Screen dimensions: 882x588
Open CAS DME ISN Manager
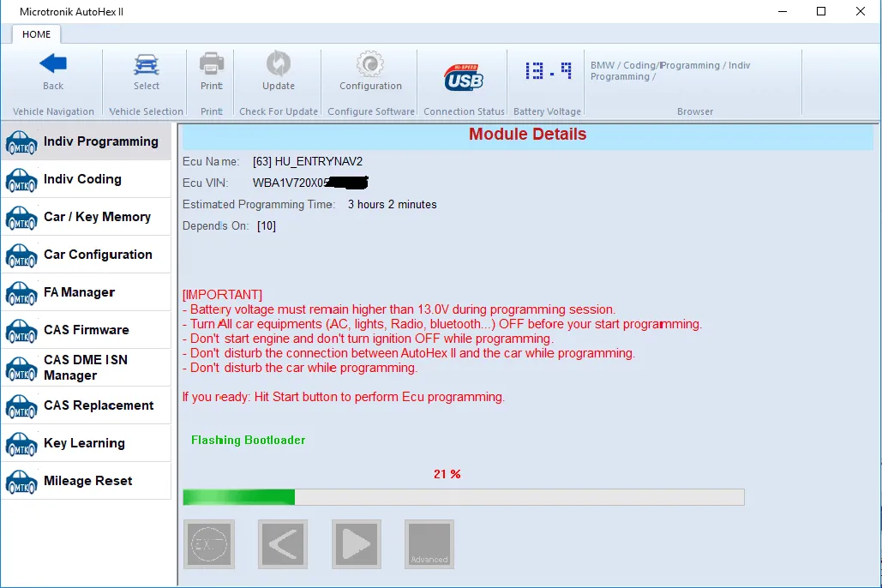tap(86, 368)
